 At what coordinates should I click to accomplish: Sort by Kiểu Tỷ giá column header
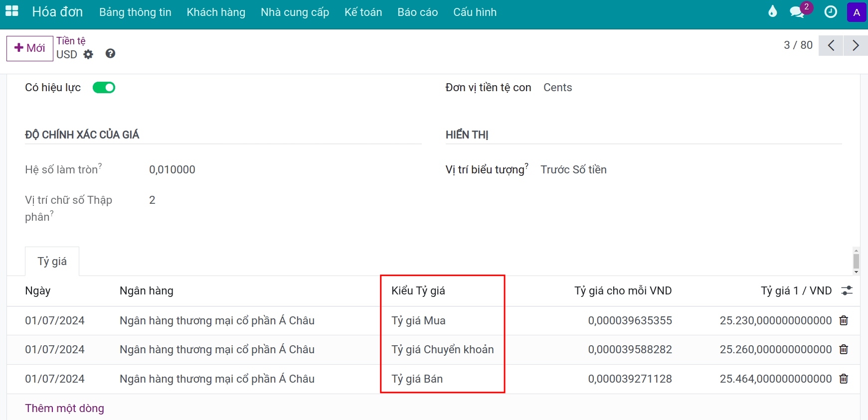418,291
